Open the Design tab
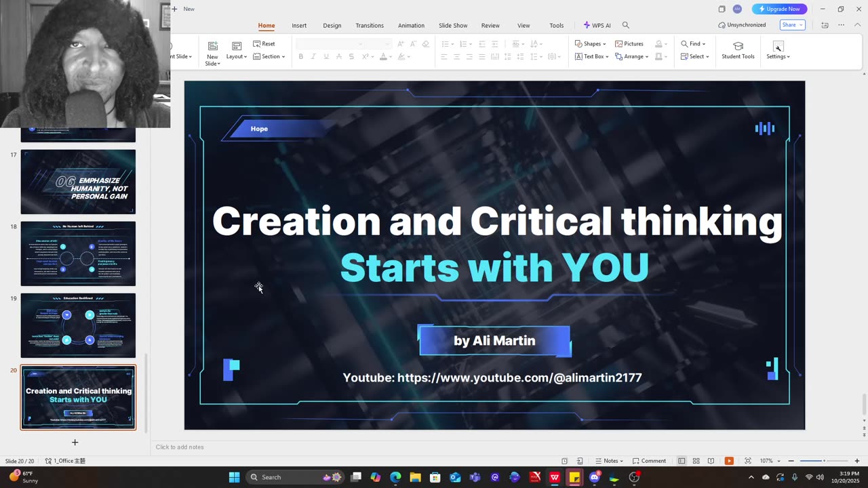This screenshot has width=868, height=488. tap(332, 25)
